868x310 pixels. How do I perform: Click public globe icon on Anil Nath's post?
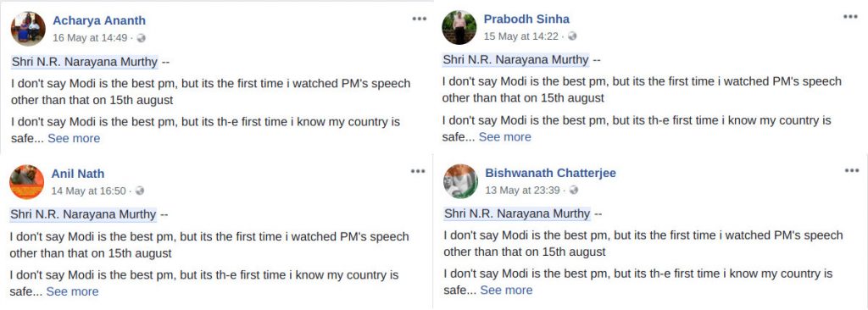(140, 191)
